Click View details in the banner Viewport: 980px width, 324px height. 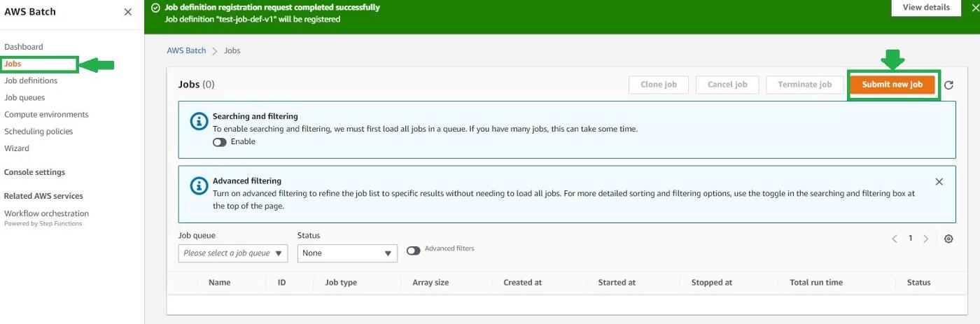(x=926, y=8)
